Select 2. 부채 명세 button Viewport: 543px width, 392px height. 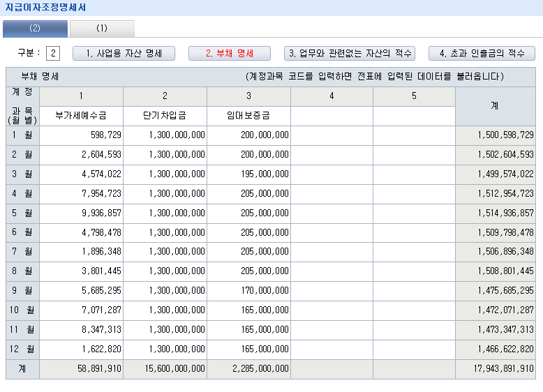[229, 54]
